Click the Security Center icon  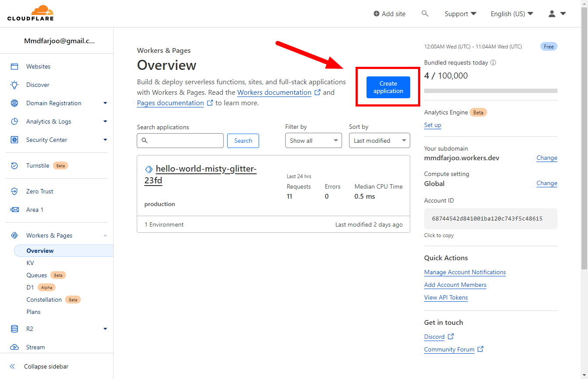[x=14, y=140]
